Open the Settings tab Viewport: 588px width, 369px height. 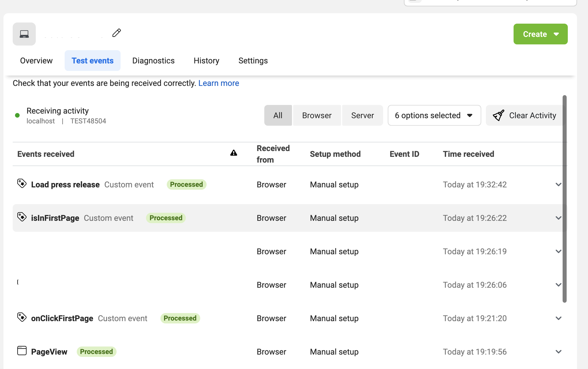tap(253, 61)
